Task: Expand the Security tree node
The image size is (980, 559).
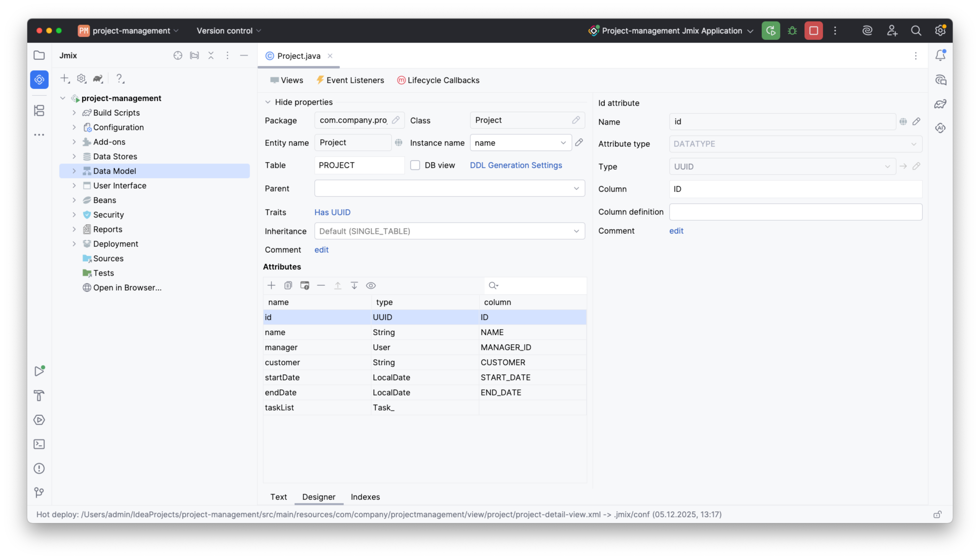Action: click(74, 215)
